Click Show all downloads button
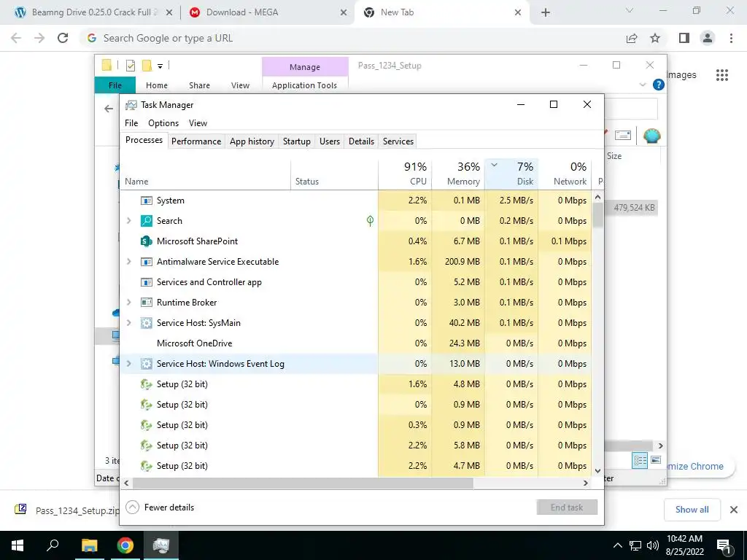This screenshot has width=747, height=560. [692, 510]
